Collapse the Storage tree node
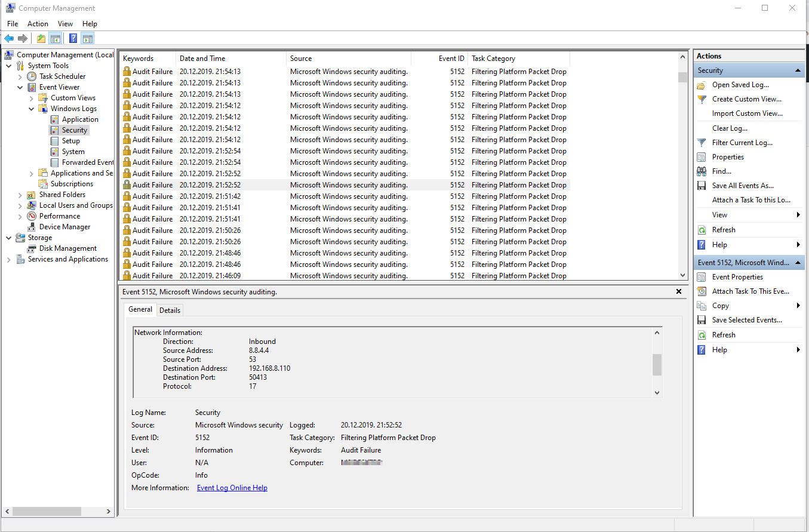Screen dimensions: 809x532 9,238
